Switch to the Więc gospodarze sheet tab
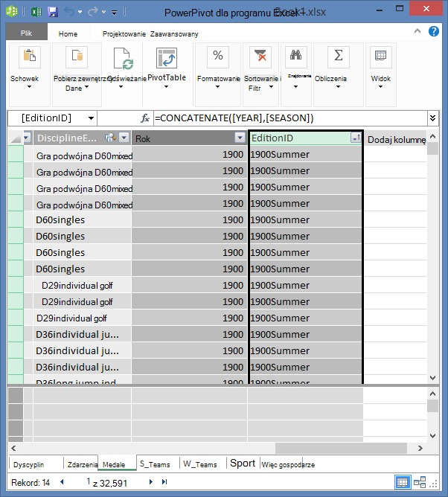This screenshot has height=497, width=448. click(x=288, y=465)
